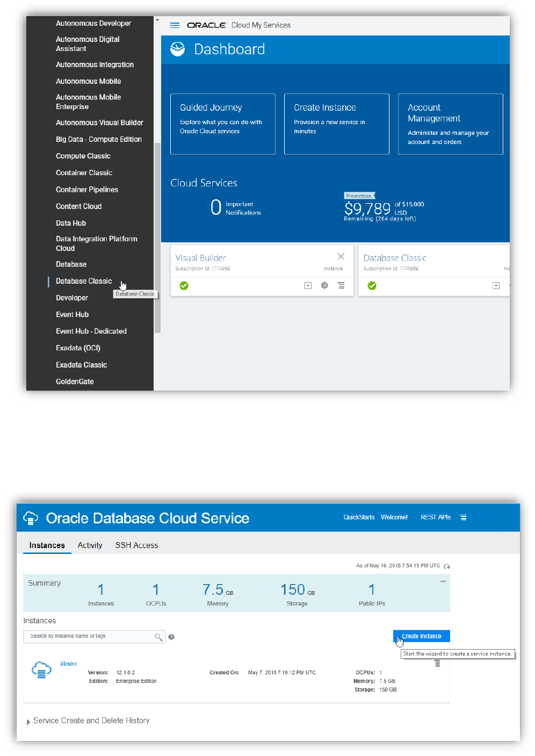The image size is (535, 756).
Task: Click the Create Instance button
Action: pos(422,636)
